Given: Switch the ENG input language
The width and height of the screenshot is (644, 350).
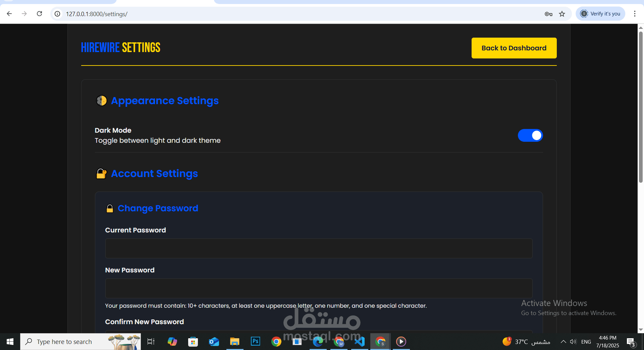Looking at the screenshot, I should (x=586, y=342).
